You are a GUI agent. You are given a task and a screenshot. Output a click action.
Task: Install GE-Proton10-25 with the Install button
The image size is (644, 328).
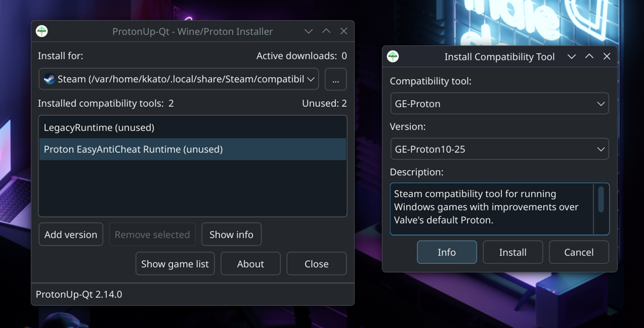[512, 252]
